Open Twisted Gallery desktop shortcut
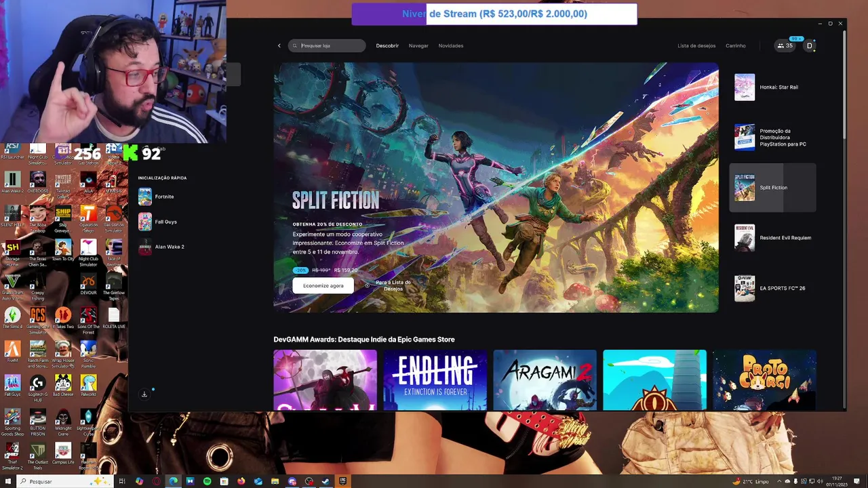This screenshot has height=488, width=868. pos(63,184)
